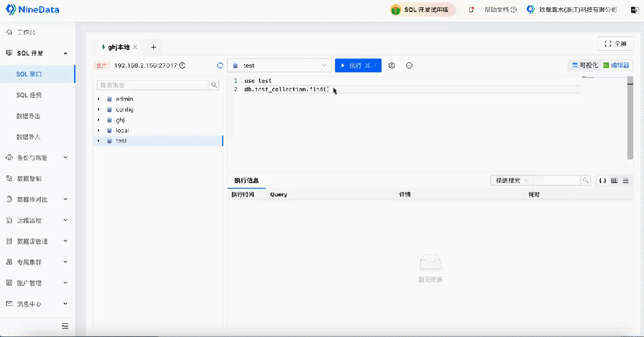Open the test database dropdown
644x337 pixels.
(279, 66)
